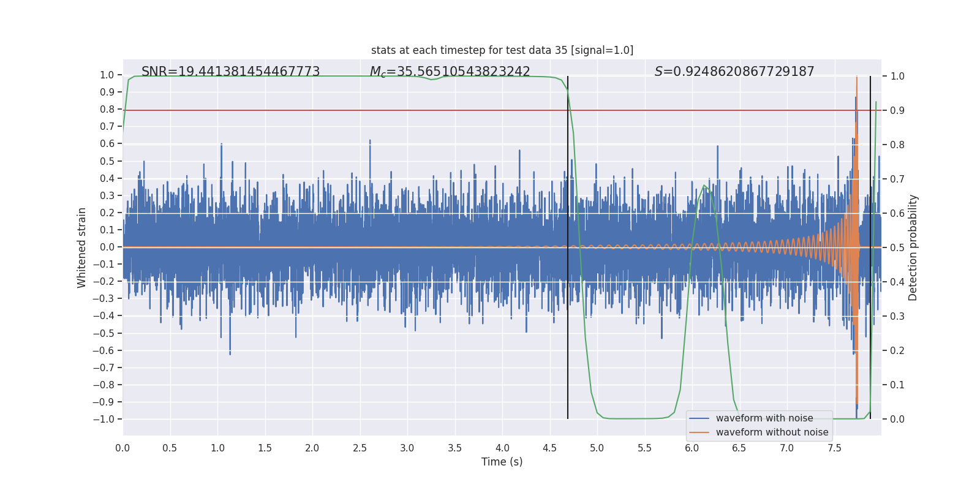Image resolution: width=980 pixels, height=490 pixels.
Task: Click the SNR value annotation
Action: pos(230,72)
